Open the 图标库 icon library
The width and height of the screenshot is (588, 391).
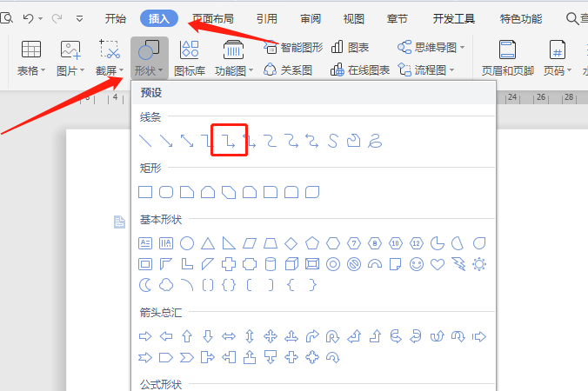click(x=190, y=58)
